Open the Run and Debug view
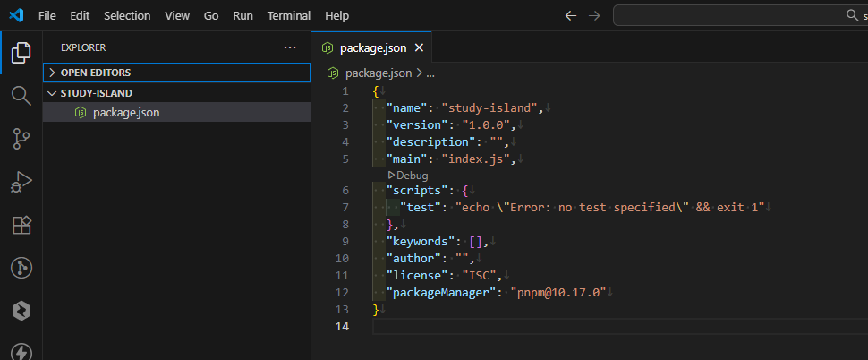The width and height of the screenshot is (868, 360). tap(21, 182)
